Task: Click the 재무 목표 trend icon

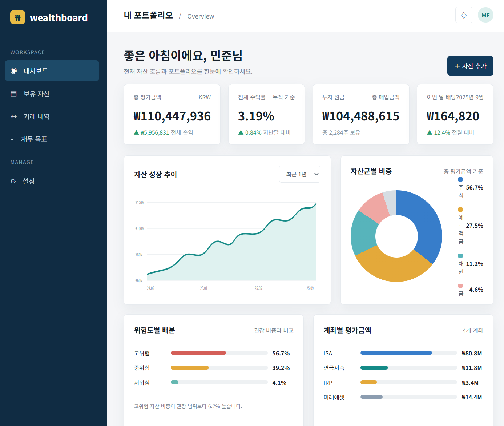Action: pyautogui.click(x=12, y=139)
